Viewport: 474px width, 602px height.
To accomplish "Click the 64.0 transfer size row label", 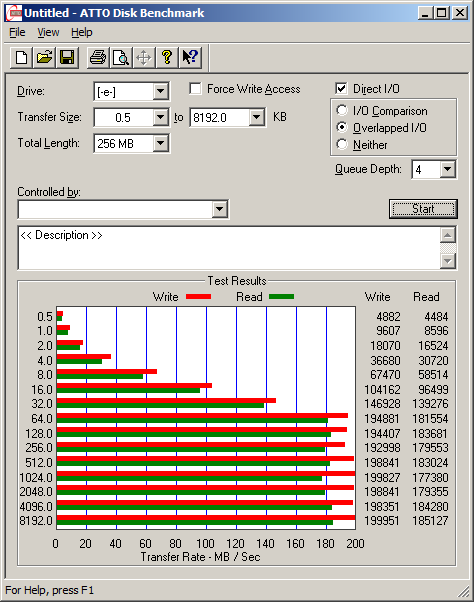I will [42, 419].
